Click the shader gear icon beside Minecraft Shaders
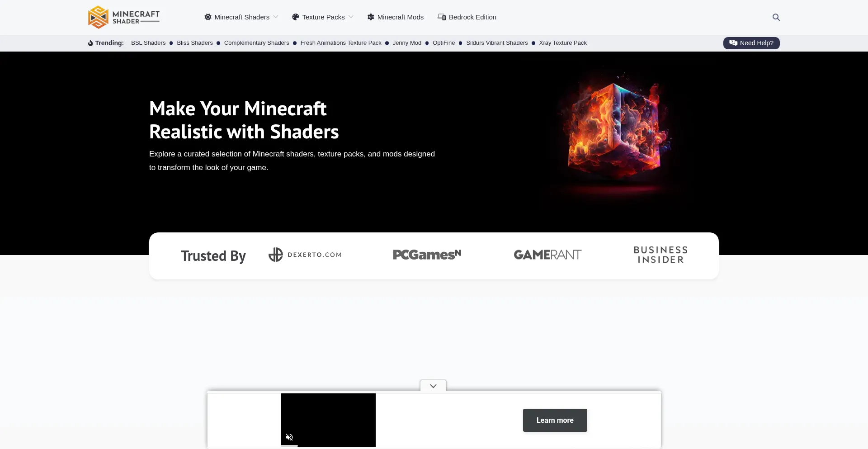 pyautogui.click(x=208, y=17)
